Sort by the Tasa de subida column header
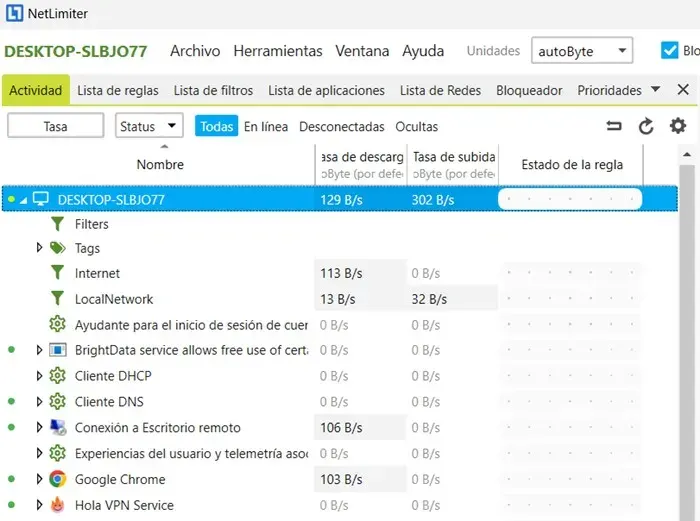Viewport: 700px width, 521px height. pos(453,164)
